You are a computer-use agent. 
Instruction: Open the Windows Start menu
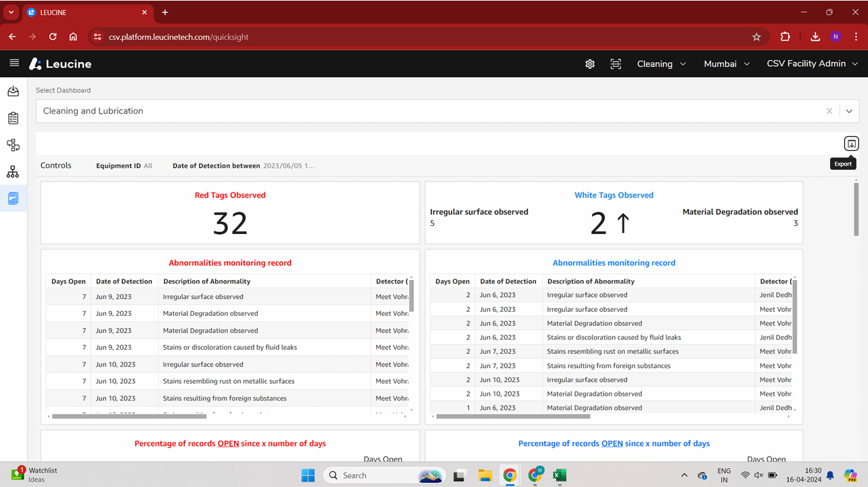pyautogui.click(x=308, y=475)
